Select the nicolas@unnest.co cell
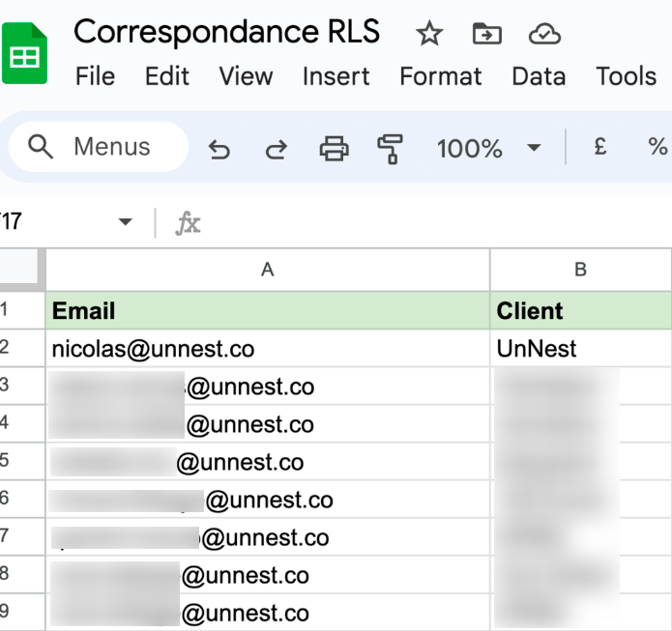The height and width of the screenshot is (631, 672). click(268, 348)
